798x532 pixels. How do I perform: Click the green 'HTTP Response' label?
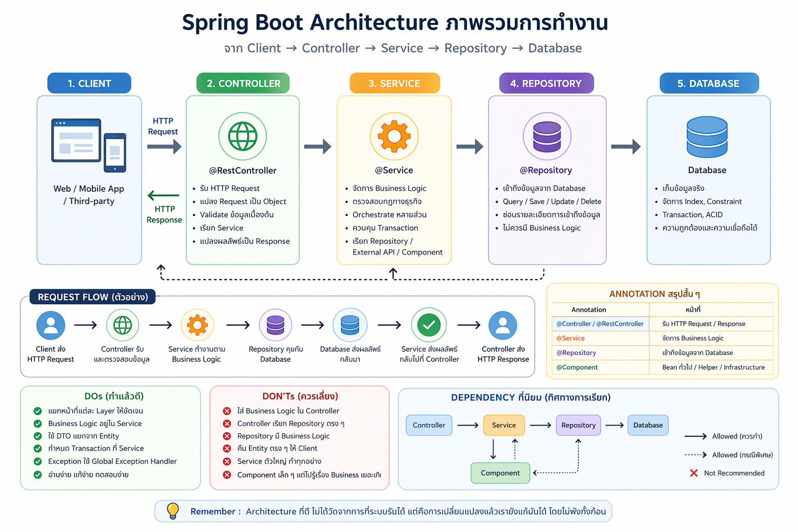pyautogui.click(x=164, y=214)
